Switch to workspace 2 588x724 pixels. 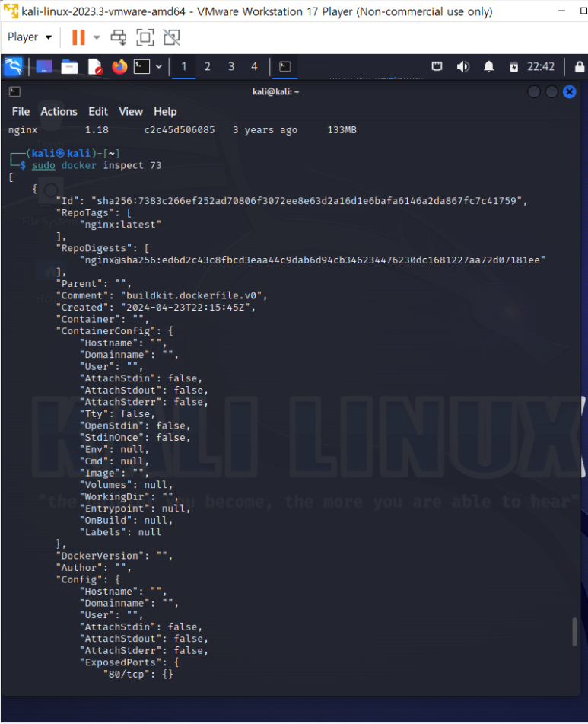tap(207, 66)
